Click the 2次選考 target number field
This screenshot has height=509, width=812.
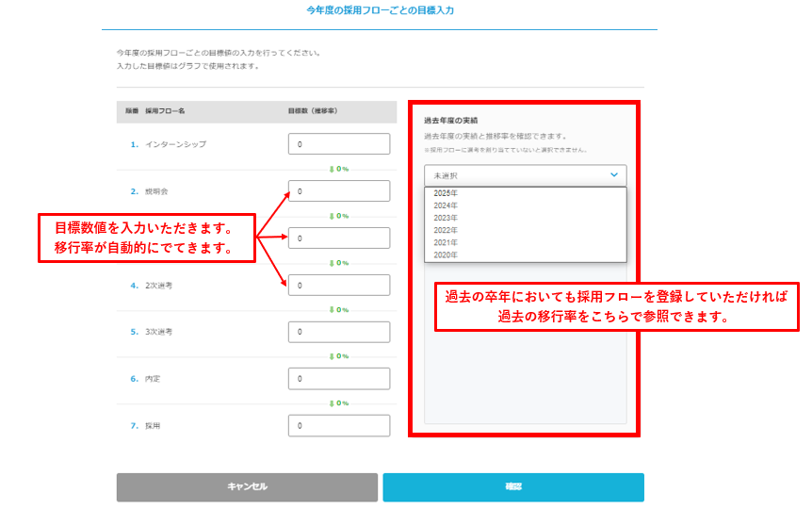pyautogui.click(x=338, y=285)
